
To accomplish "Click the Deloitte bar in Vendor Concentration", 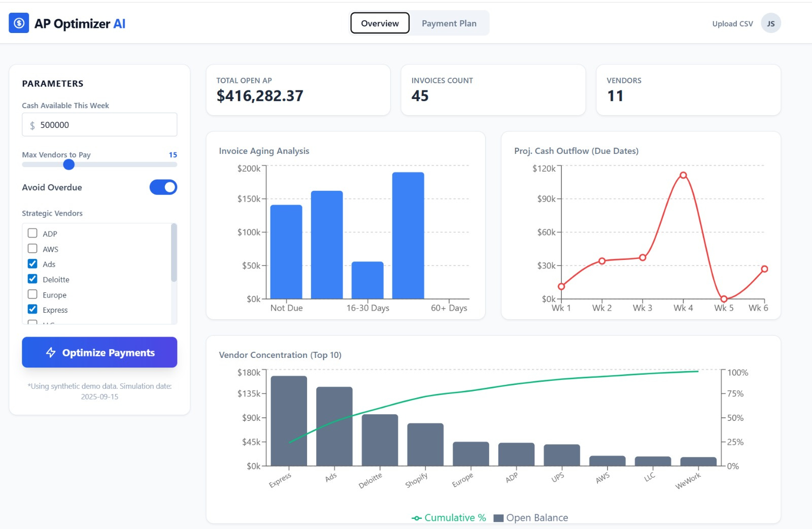I will pyautogui.click(x=380, y=440).
